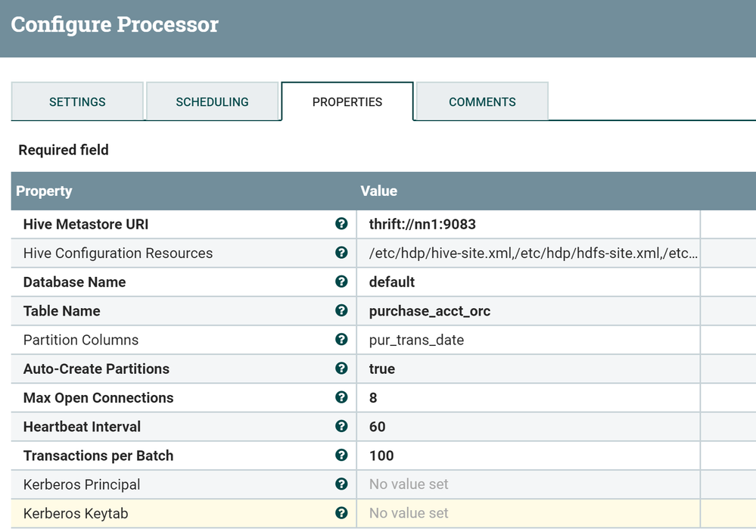756x532 pixels.
Task: Click help icon for Max Open Connections
Action: [341, 397]
